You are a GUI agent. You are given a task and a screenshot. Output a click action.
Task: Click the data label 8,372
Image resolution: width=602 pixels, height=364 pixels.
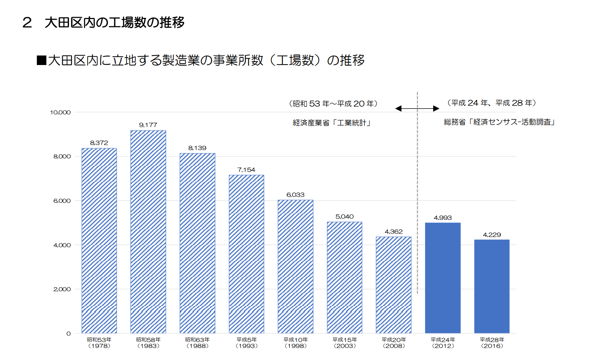[99, 143]
